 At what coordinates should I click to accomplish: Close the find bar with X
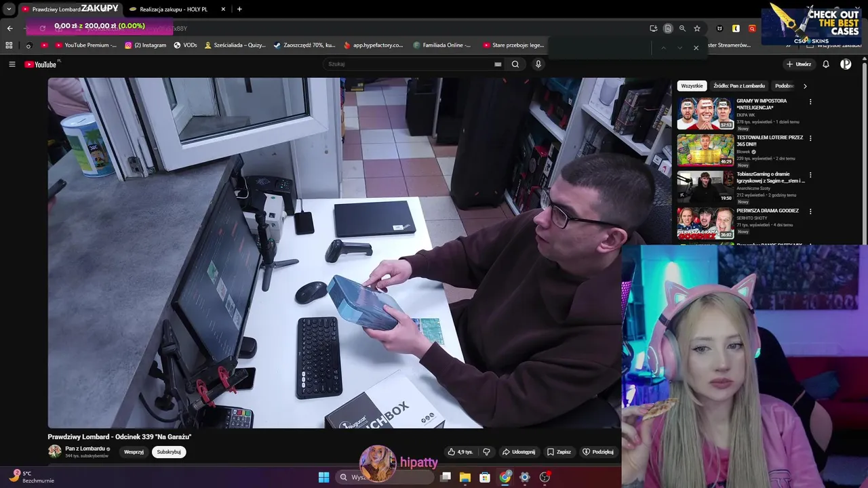pos(696,47)
